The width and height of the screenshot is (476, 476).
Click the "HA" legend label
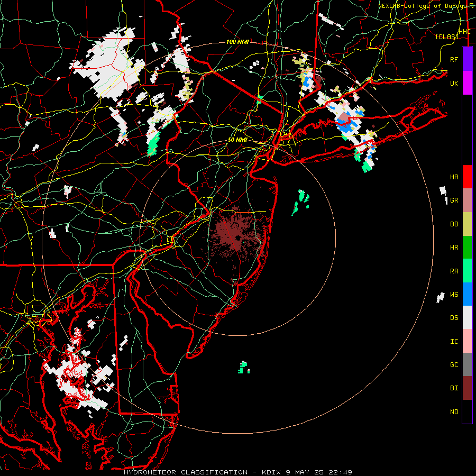(454, 177)
